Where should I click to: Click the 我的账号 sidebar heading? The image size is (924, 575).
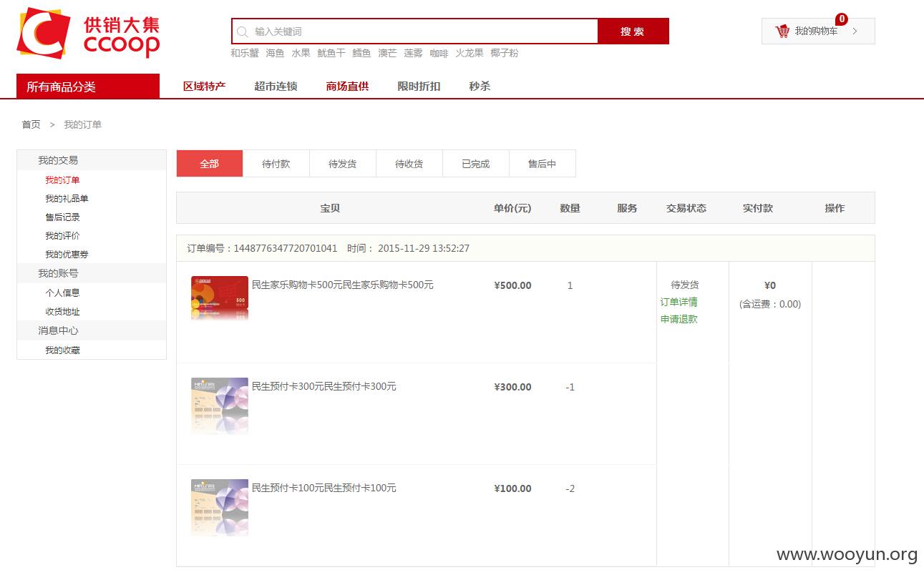pyautogui.click(x=58, y=273)
